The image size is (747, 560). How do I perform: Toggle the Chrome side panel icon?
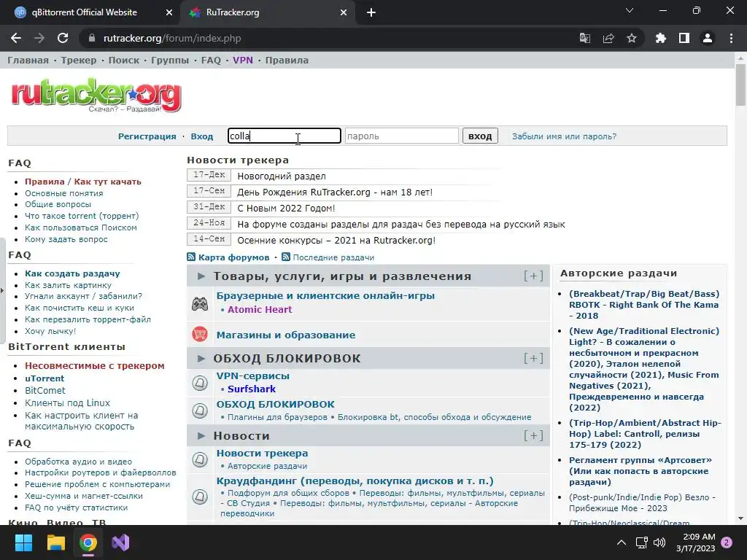coord(684,38)
